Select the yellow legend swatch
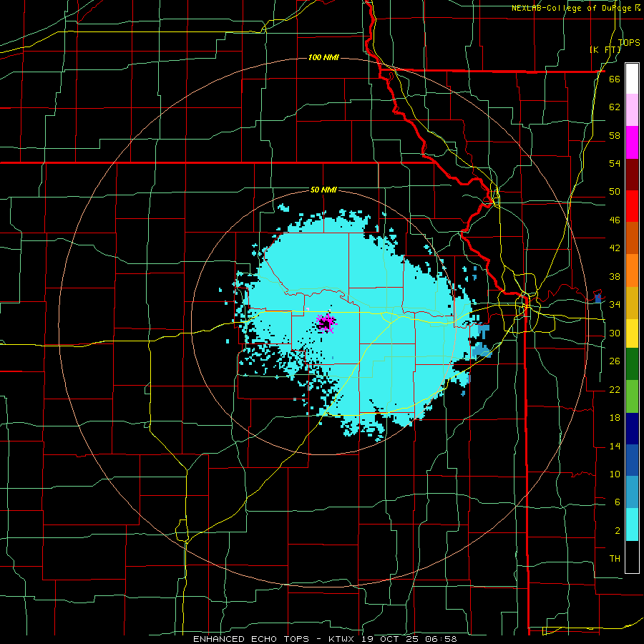Screen dimensions: 644x644 point(632,333)
